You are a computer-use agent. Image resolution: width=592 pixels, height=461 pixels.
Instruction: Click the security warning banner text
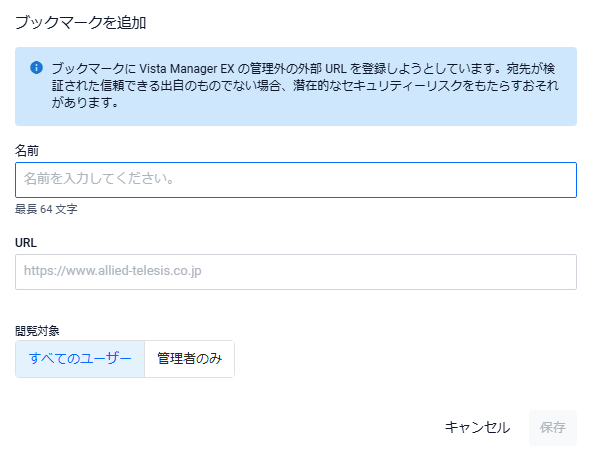point(305,86)
